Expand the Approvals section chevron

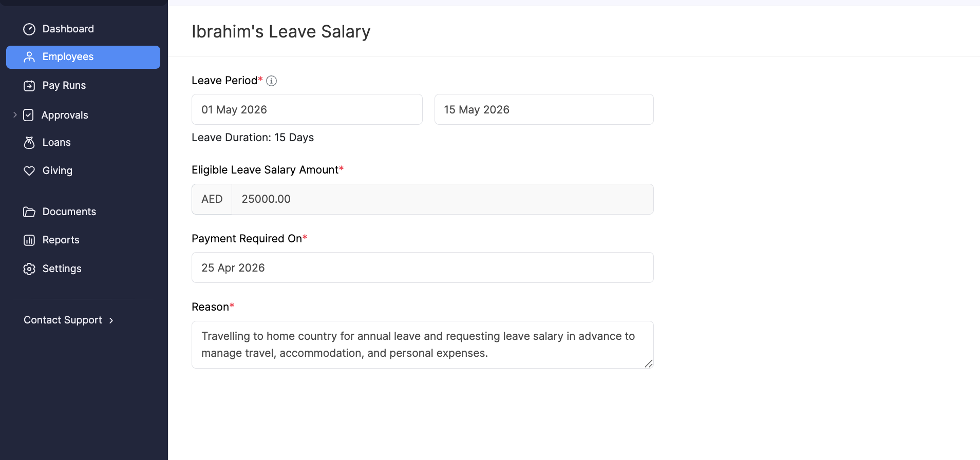[x=14, y=114]
